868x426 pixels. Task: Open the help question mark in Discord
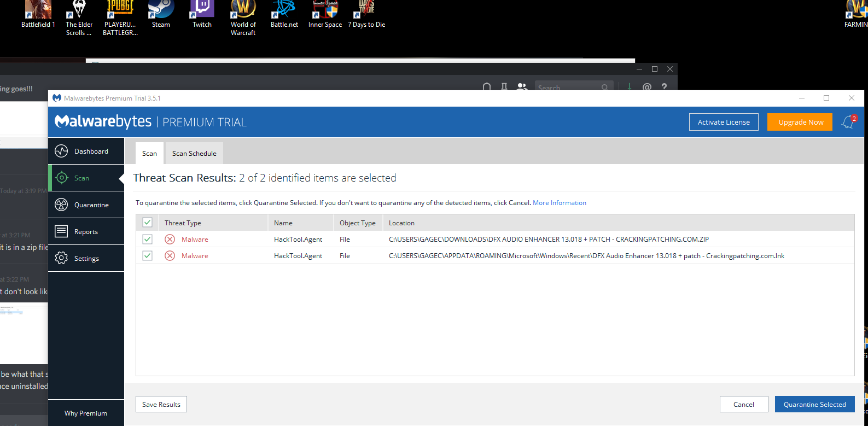pos(664,86)
